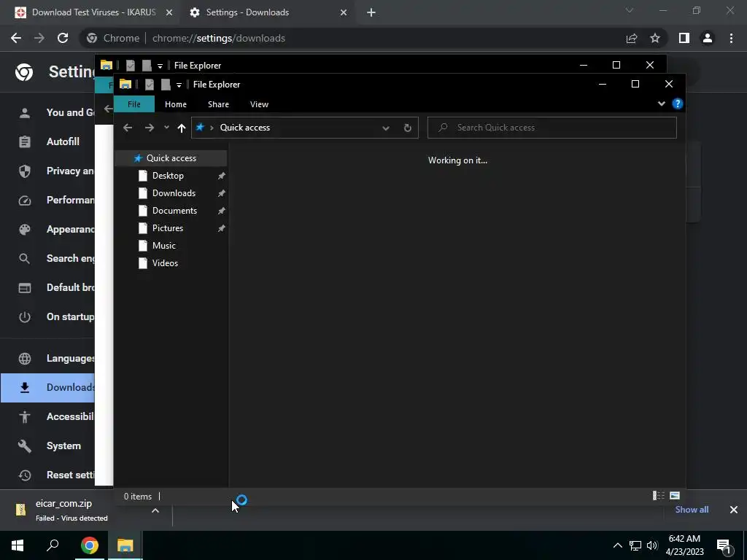Viewport: 747px width, 560px height.
Task: Open Windows taskbar search
Action: (x=53, y=545)
